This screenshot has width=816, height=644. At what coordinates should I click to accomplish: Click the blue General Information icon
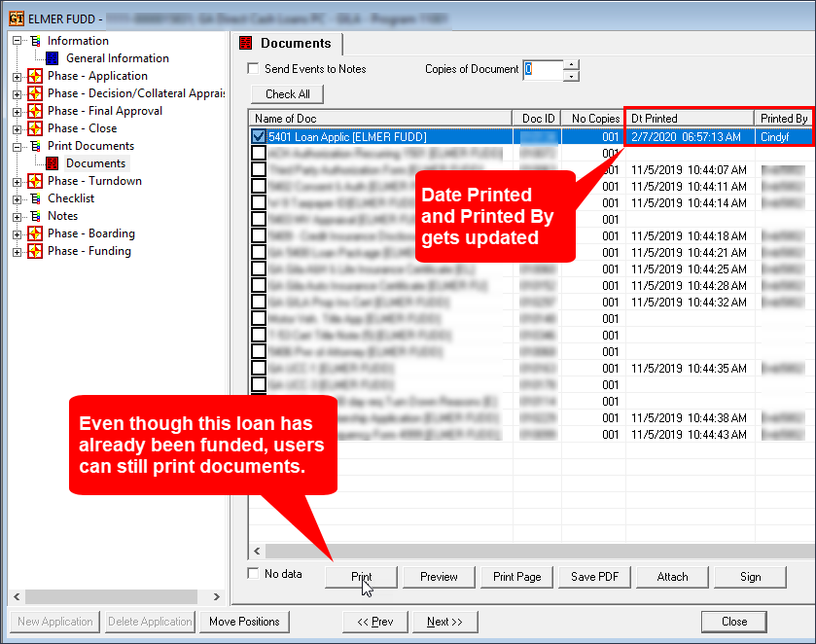tap(54, 57)
